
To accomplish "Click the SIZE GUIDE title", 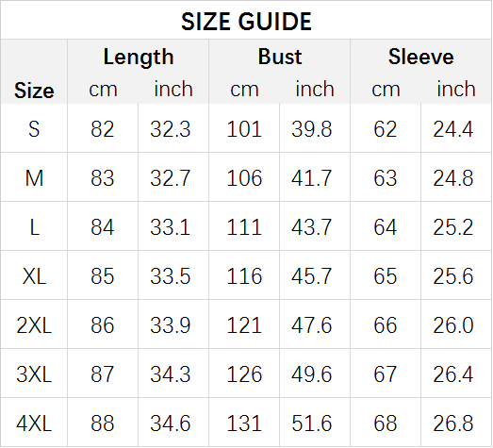I will tap(246, 22).
